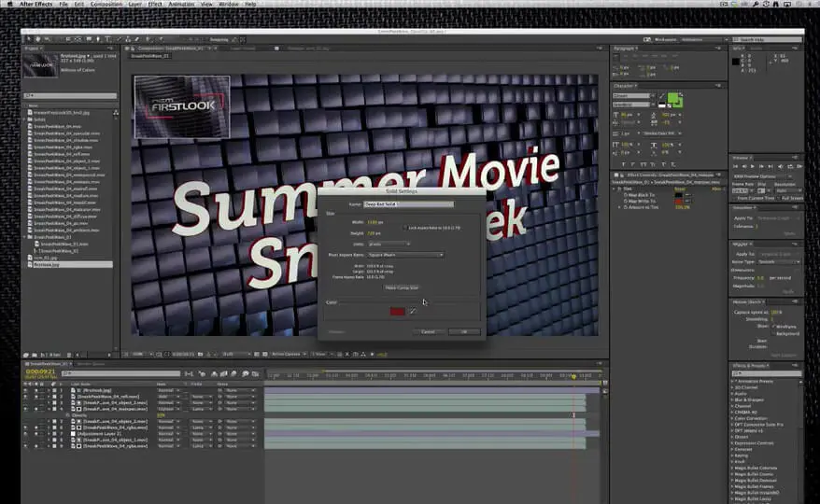
Task: Open Pixel Aspect Ratio dropdown
Action: pyautogui.click(x=405, y=255)
